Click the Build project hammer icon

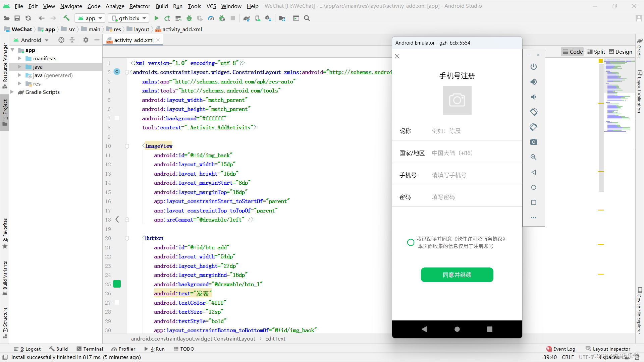point(66,18)
